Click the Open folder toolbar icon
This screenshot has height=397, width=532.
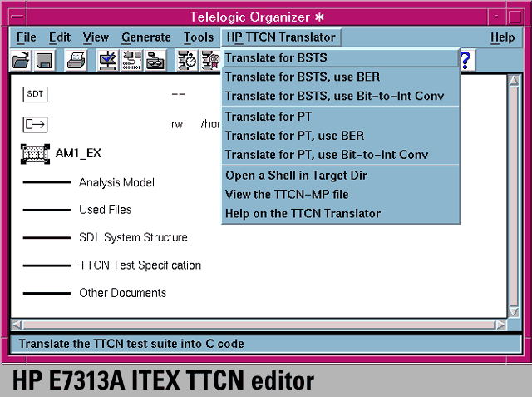(21, 60)
